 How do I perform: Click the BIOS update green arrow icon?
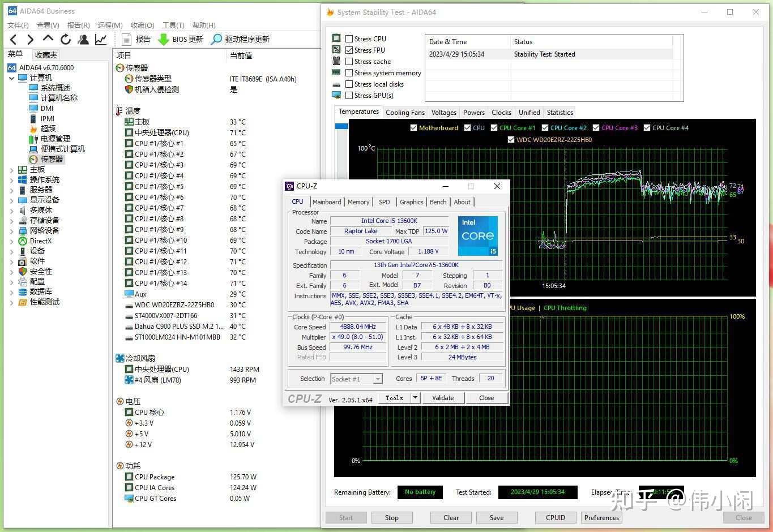[x=164, y=39]
